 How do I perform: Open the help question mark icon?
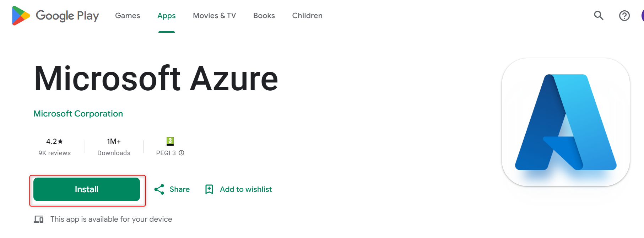pyautogui.click(x=624, y=16)
